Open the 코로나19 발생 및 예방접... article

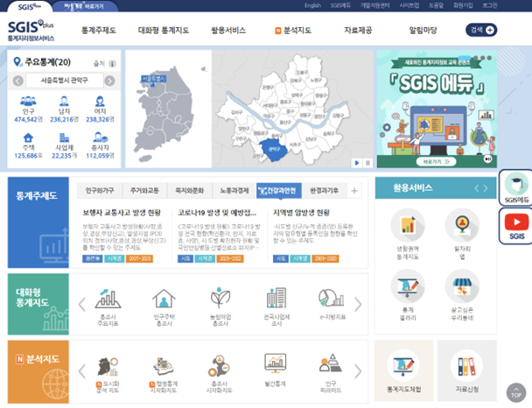coord(217,213)
